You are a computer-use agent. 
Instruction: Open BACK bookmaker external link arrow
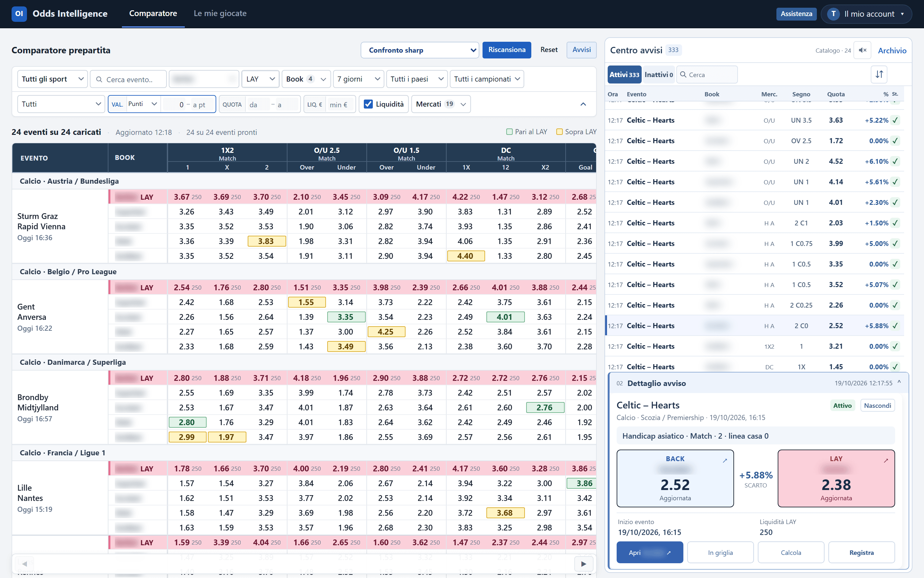tap(725, 461)
